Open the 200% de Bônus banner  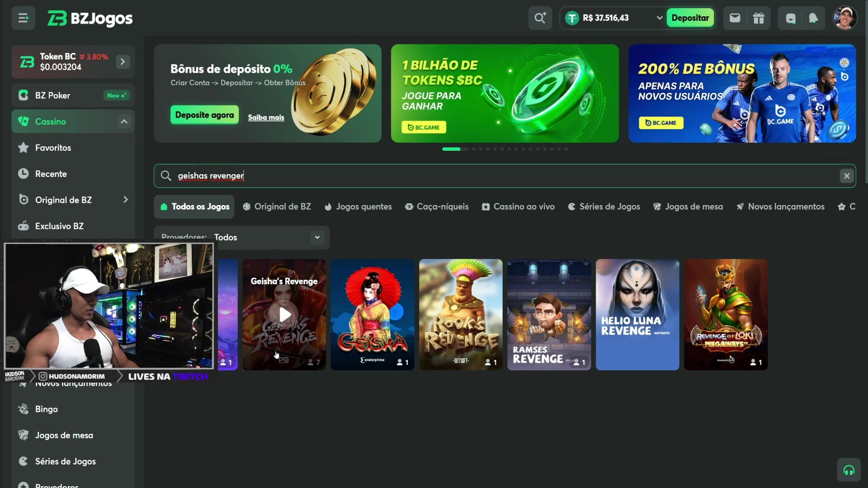742,93
